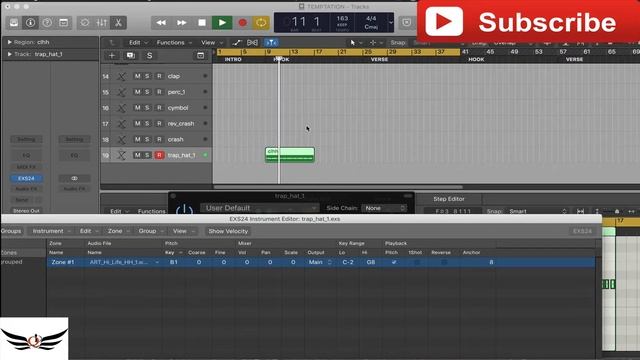Select the Zone #1 row name

tap(63, 262)
